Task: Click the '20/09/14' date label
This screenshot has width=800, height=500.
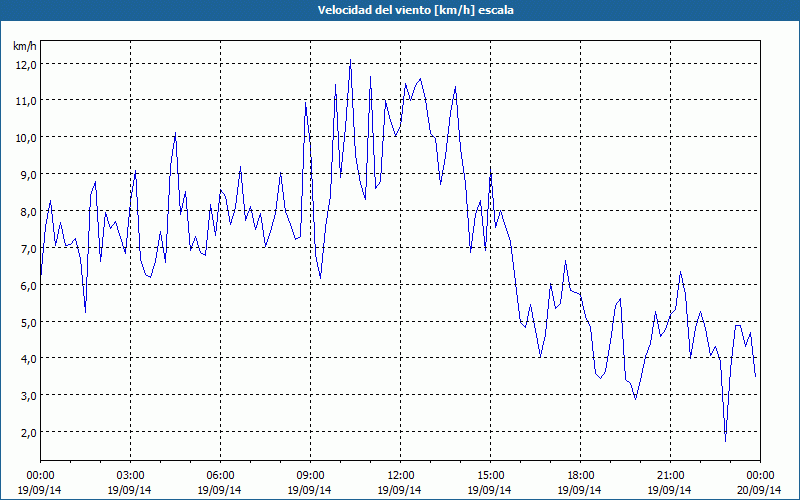Action: click(x=760, y=490)
